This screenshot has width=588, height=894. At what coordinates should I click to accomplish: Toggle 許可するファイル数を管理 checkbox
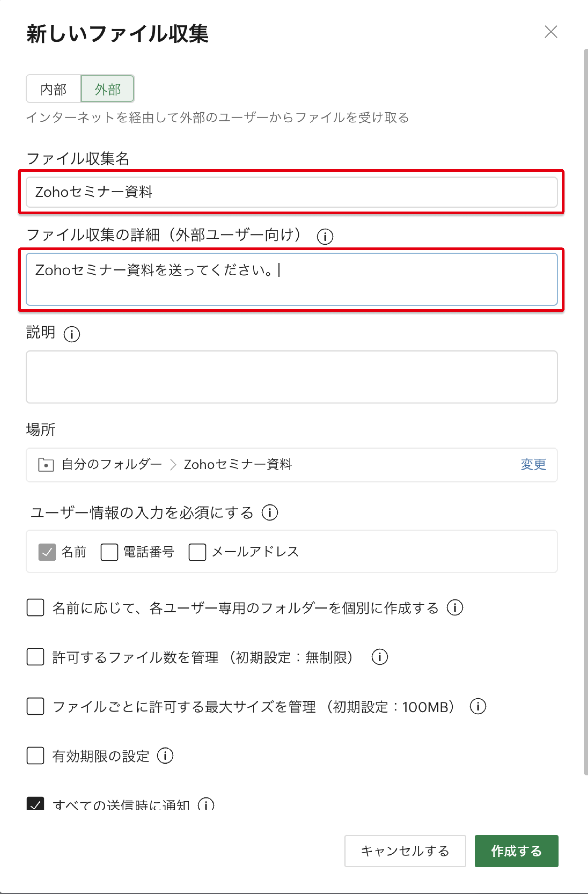(x=35, y=657)
